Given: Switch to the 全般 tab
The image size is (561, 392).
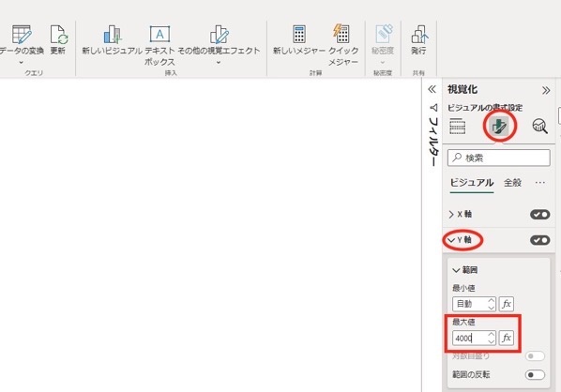Looking at the screenshot, I should [512, 183].
